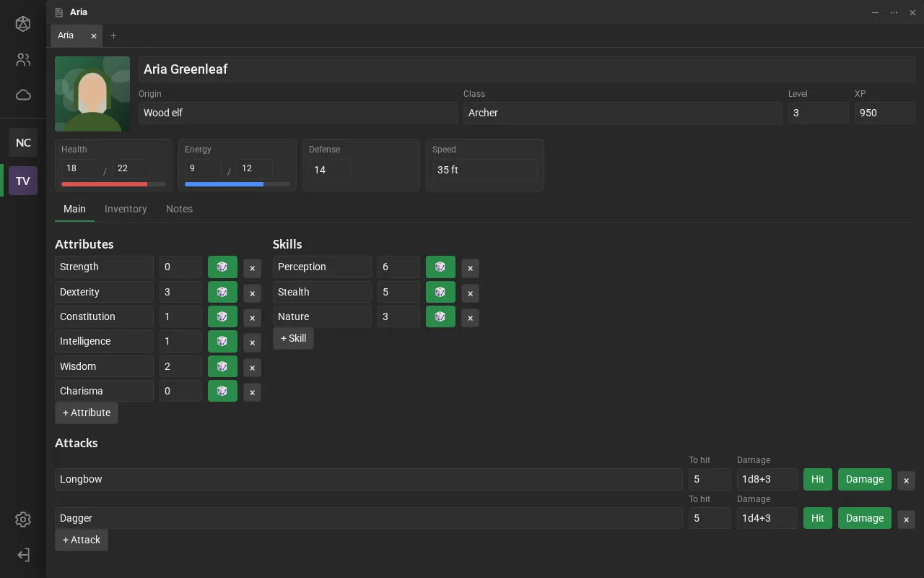The image size is (924, 578).
Task: Edit the Longbow To hit value
Action: (710, 480)
